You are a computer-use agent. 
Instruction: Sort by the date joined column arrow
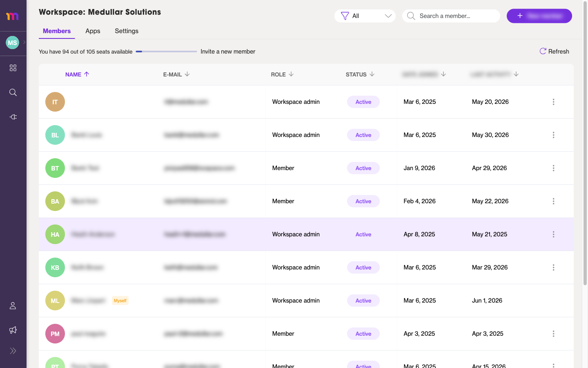tap(443, 74)
